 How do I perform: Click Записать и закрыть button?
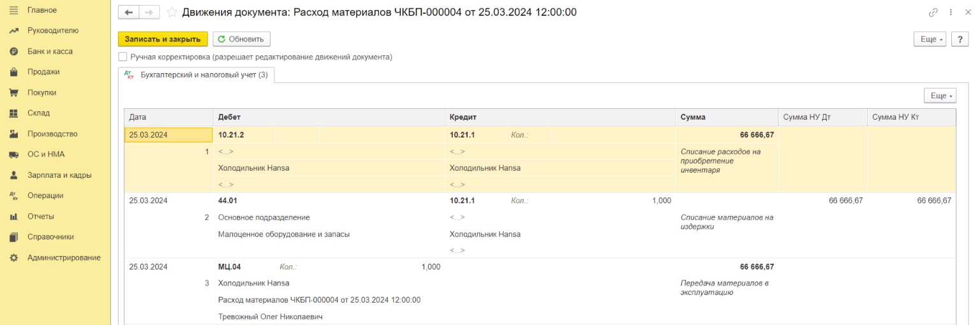[163, 39]
